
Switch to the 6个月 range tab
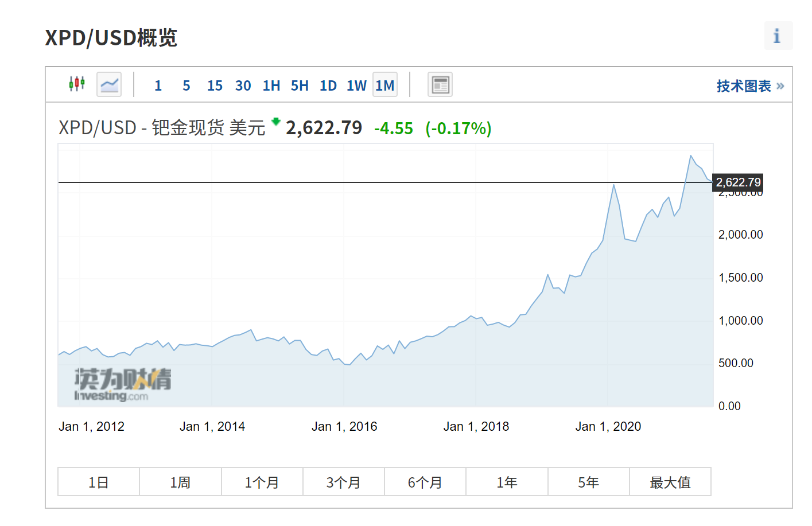point(425,482)
